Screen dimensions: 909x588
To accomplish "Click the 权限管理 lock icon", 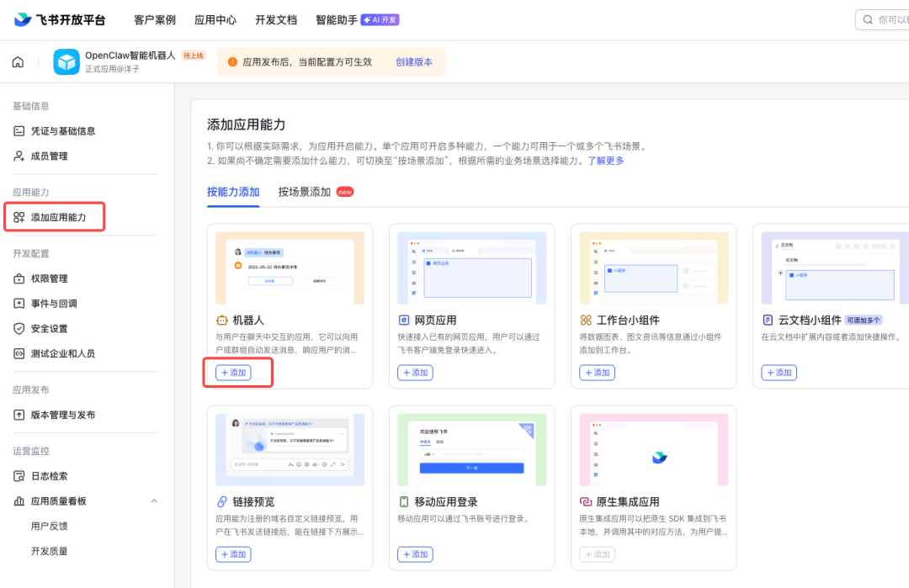I will (19, 278).
